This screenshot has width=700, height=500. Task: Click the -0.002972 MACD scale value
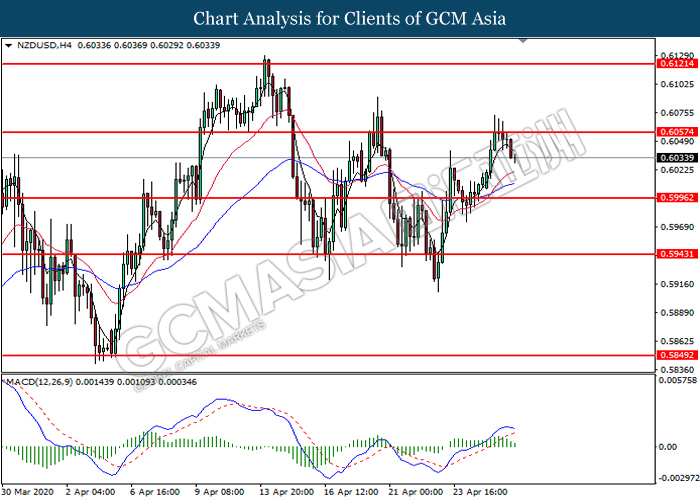click(x=677, y=478)
